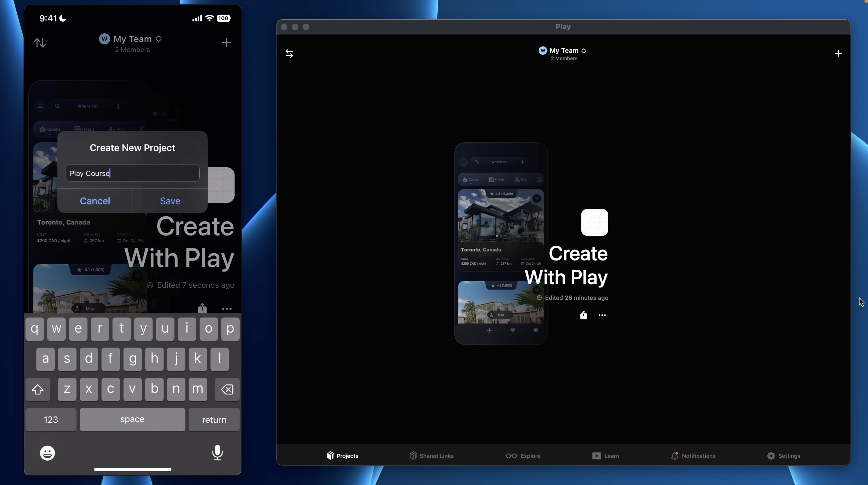The image size is (868, 485).
Task: Tap the l key on keyboard
Action: coord(219,359)
